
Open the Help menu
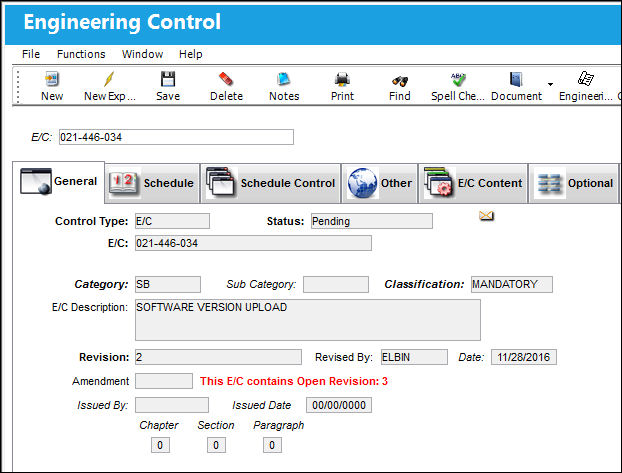click(190, 54)
